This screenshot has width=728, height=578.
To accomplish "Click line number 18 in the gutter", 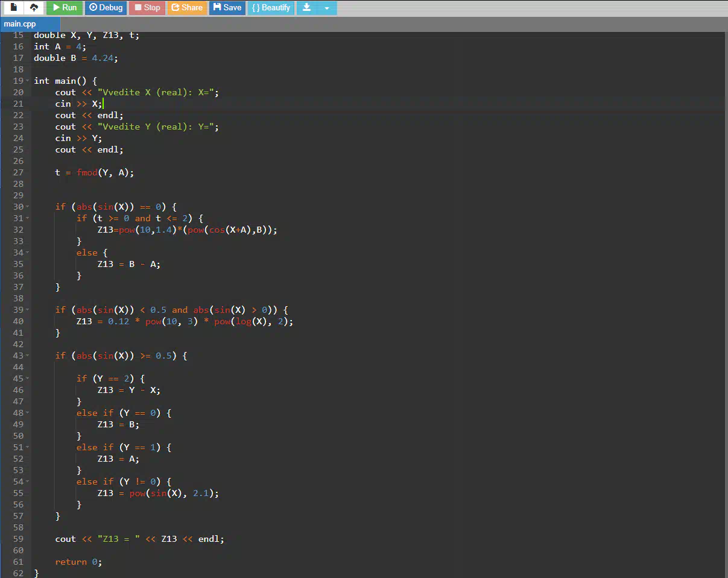I will 17,69.
